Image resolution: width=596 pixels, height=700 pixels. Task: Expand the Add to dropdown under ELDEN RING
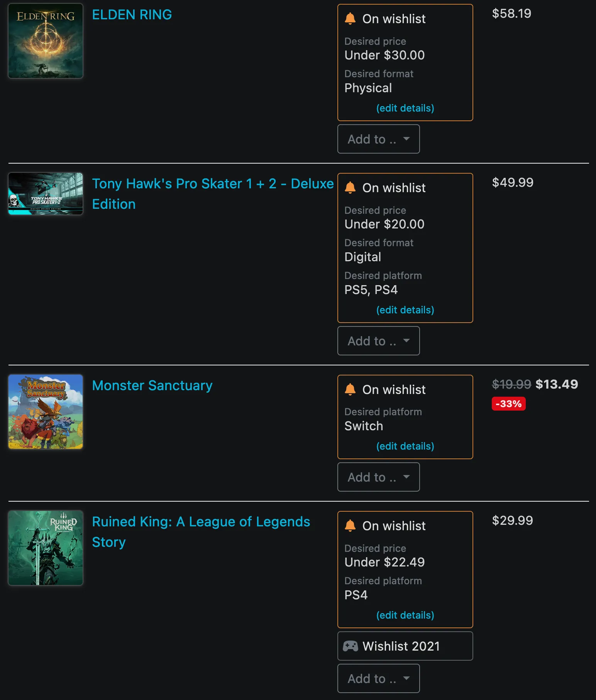pyautogui.click(x=378, y=139)
